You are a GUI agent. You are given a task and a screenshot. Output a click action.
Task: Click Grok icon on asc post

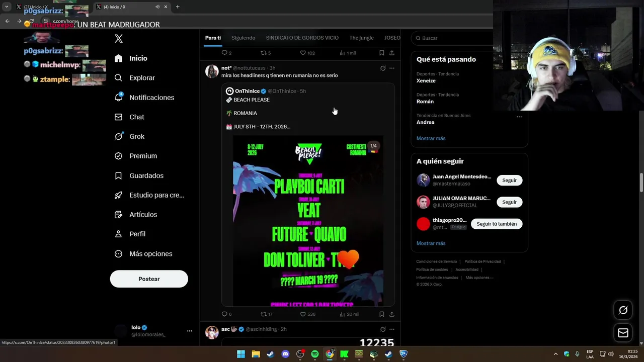tap(382, 329)
